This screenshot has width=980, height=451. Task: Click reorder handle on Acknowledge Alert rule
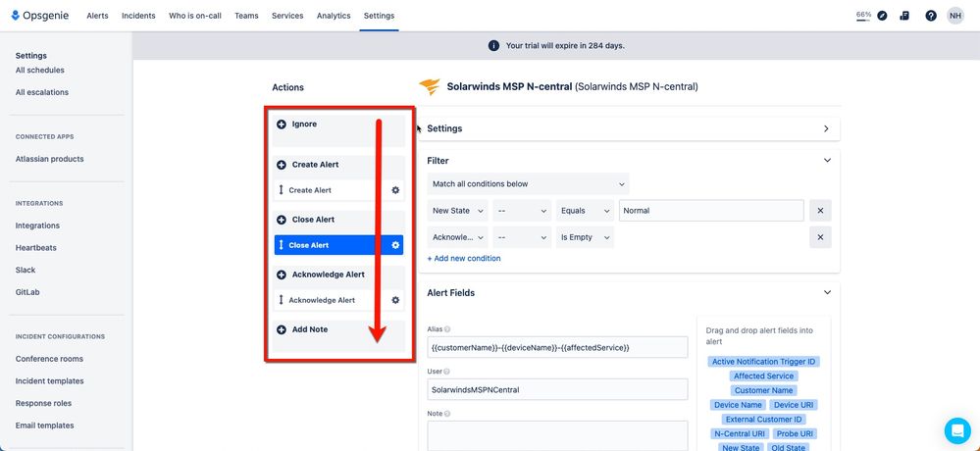282,300
